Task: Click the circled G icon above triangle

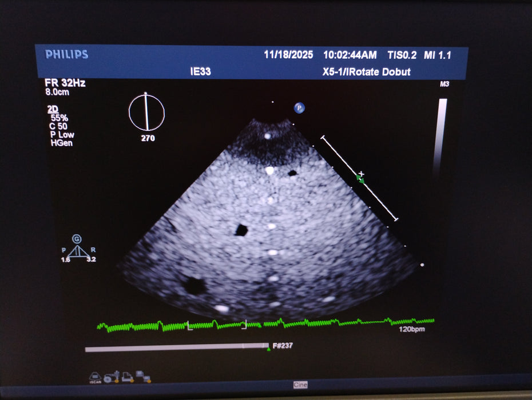Action: (x=77, y=238)
